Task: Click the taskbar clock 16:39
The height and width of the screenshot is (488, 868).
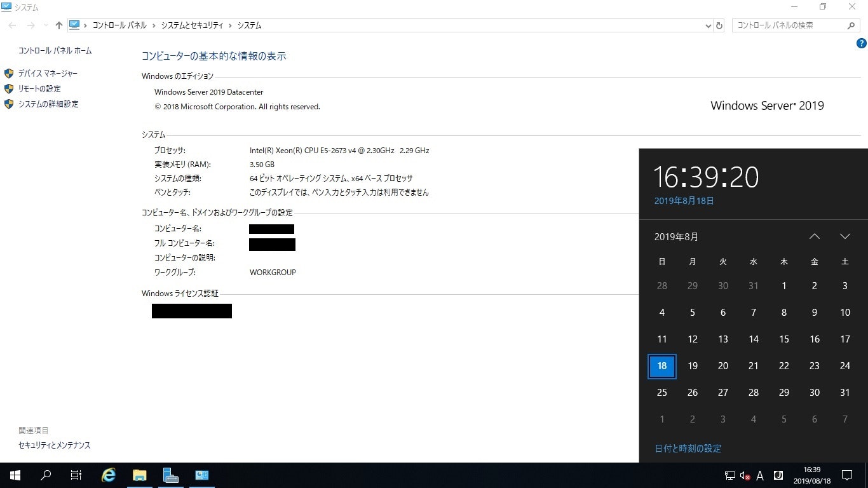Action: (811, 475)
